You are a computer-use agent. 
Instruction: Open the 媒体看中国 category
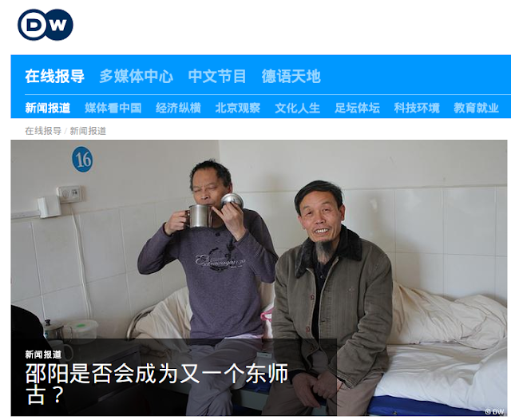(113, 108)
